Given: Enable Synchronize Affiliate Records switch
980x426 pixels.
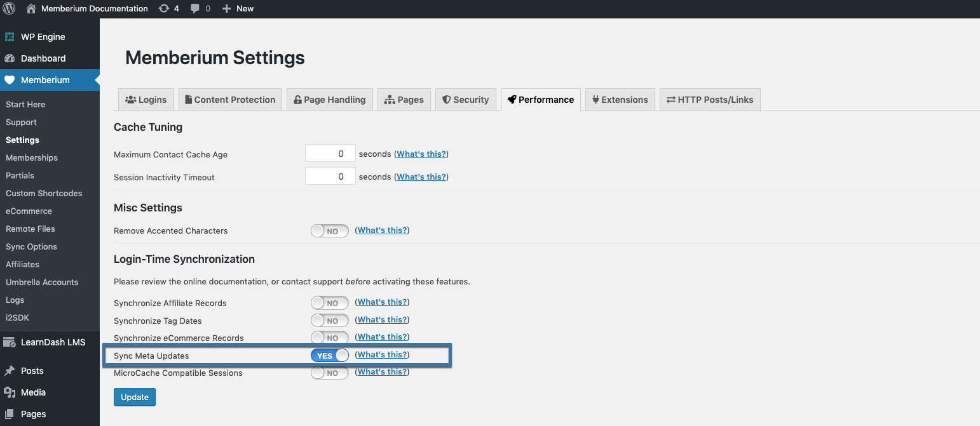Looking at the screenshot, I should (329, 303).
